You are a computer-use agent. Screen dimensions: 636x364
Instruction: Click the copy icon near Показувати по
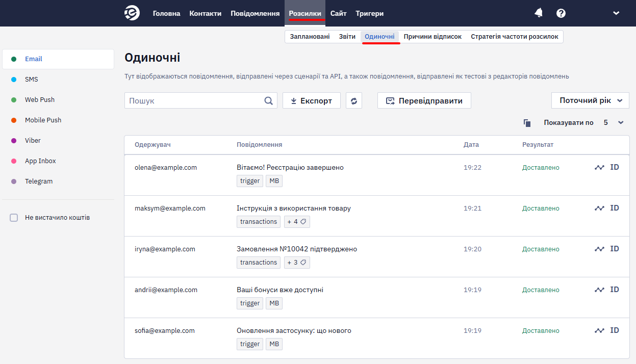click(527, 123)
